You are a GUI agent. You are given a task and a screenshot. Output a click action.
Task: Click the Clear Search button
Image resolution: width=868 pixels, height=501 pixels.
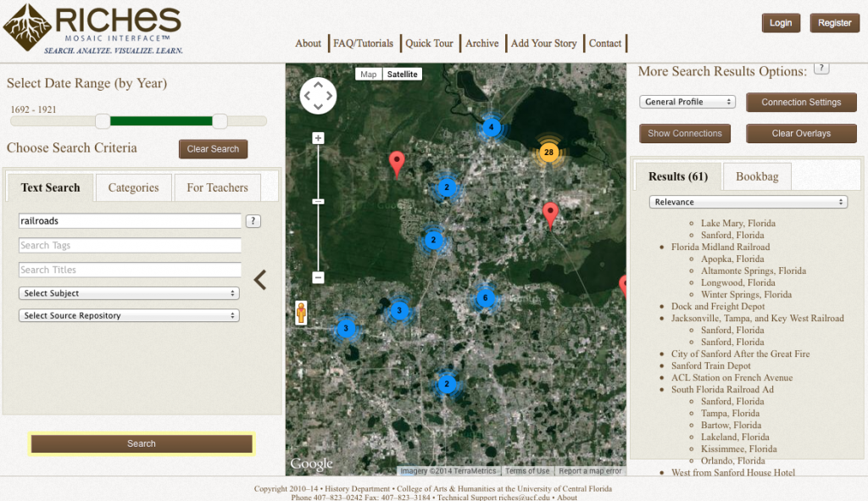click(x=213, y=149)
